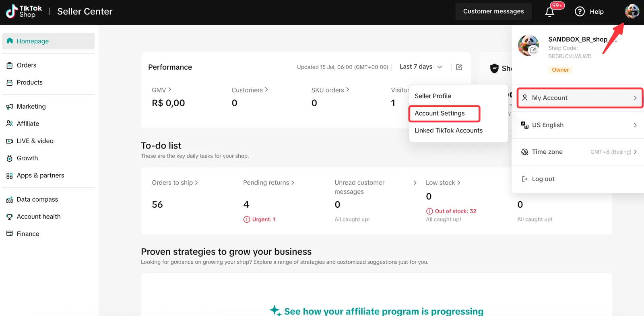Expand the Customers metric chevron
Viewport: 644px width, 316px height.
click(x=266, y=89)
